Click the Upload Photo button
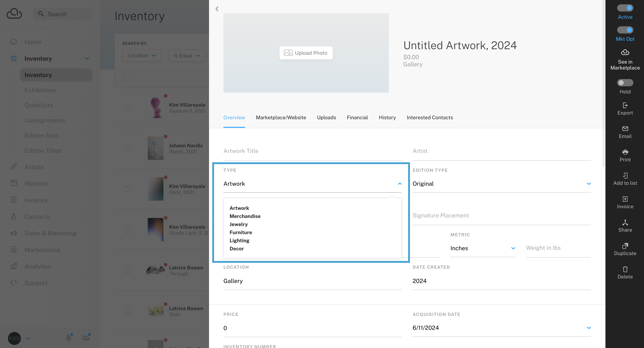 (306, 53)
